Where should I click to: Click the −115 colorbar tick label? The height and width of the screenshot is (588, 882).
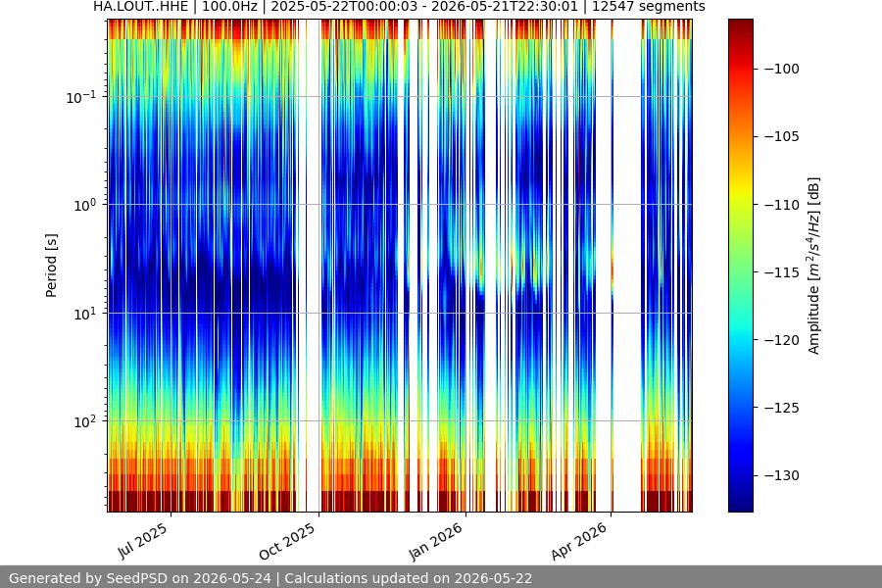tap(782, 272)
